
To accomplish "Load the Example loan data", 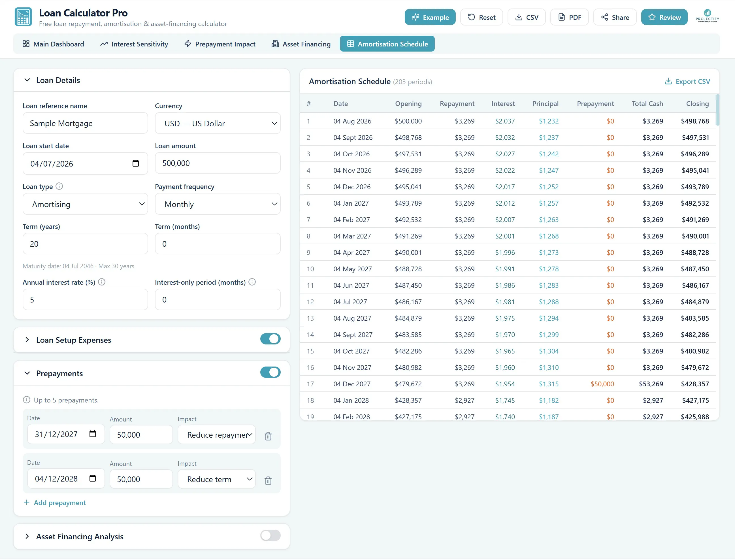I will [430, 17].
